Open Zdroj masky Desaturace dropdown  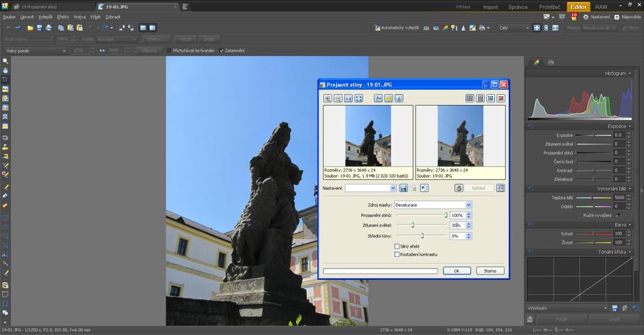pyautogui.click(x=433, y=205)
